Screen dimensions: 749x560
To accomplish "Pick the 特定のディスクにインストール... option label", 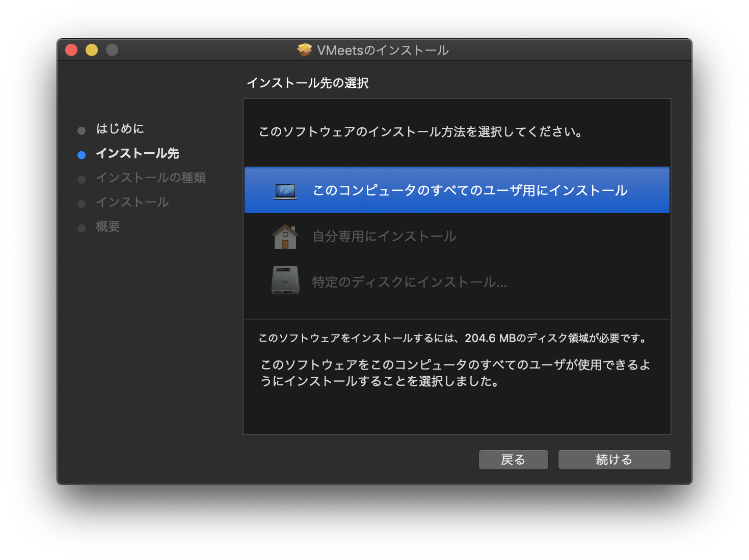I will (409, 282).
